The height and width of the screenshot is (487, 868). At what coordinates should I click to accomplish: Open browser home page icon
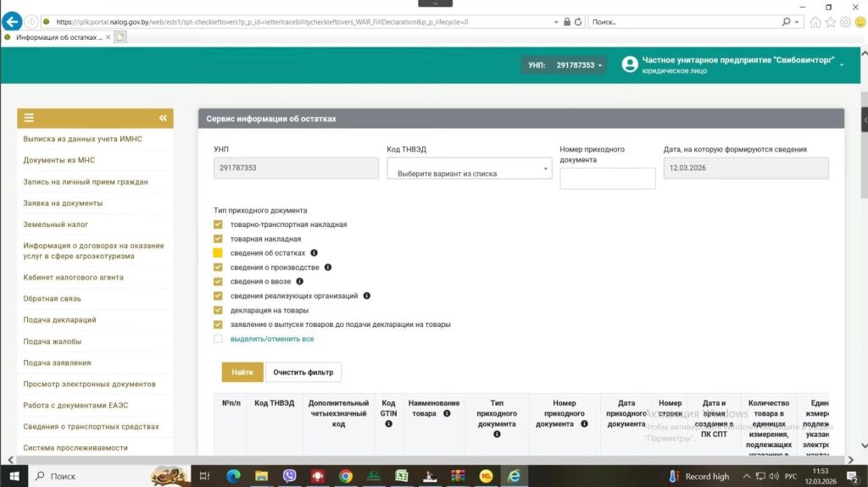click(815, 22)
